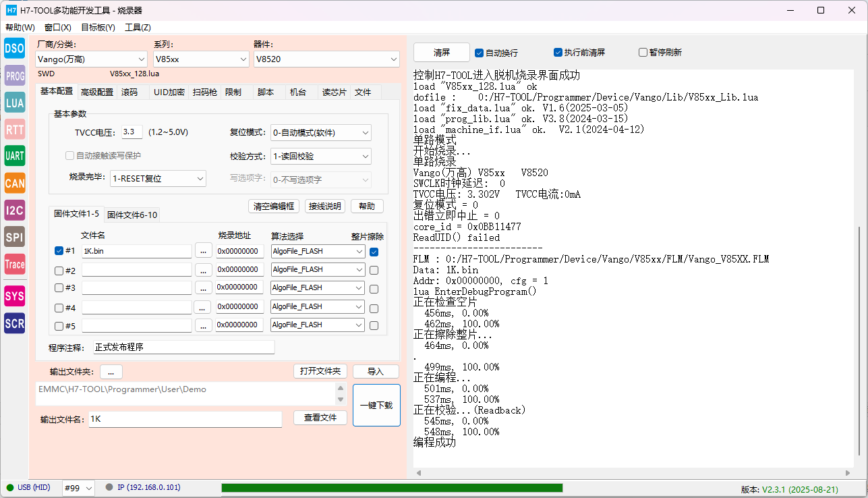Switch to the RTT viewer icon
Screen dimensions: 868x498
click(14, 130)
